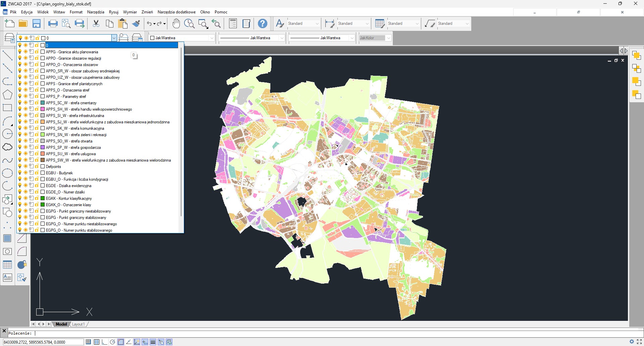
Task: Open the lineweight JakWarstwa dropdown
Action: [x=352, y=38]
